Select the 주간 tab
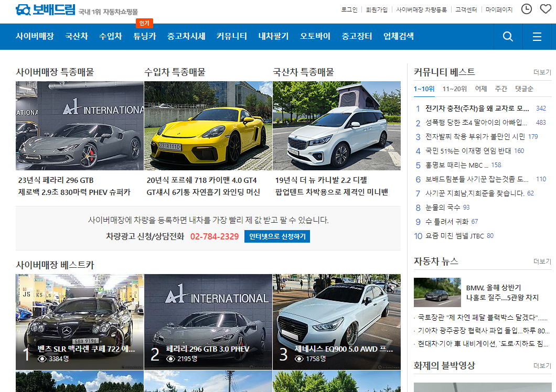The width and height of the screenshot is (556, 392). (x=501, y=89)
